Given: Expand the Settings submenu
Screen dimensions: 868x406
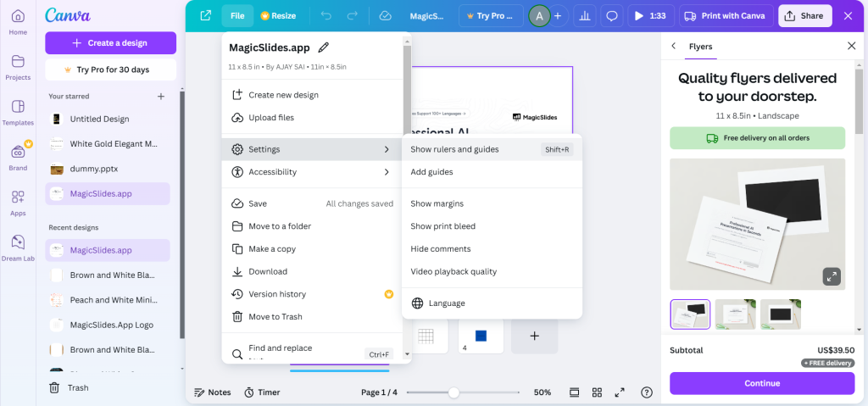Looking at the screenshot, I should [x=312, y=149].
